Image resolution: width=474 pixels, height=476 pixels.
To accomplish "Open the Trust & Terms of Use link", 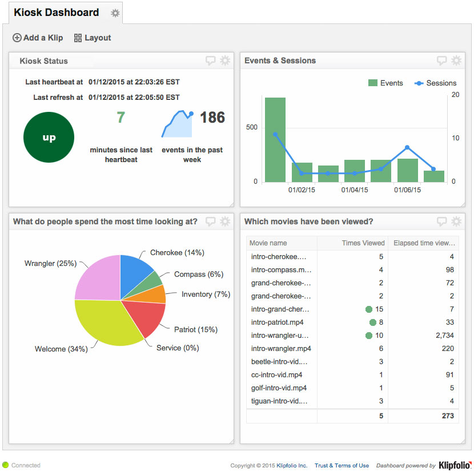I will [x=342, y=466].
